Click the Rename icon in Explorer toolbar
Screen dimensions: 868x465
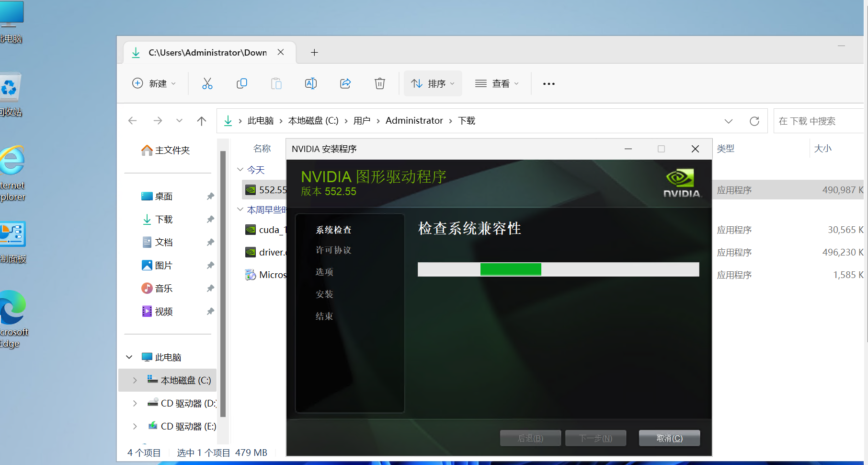[x=311, y=83]
